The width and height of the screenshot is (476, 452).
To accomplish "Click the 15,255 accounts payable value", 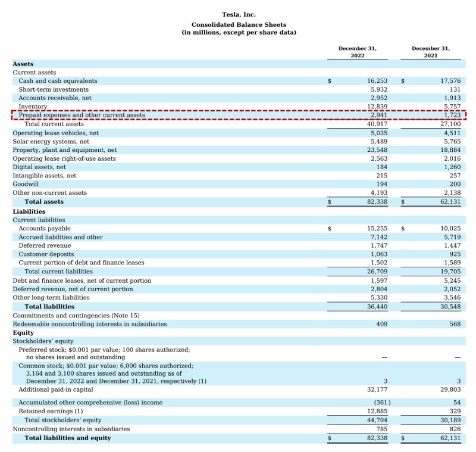I will (x=377, y=229).
